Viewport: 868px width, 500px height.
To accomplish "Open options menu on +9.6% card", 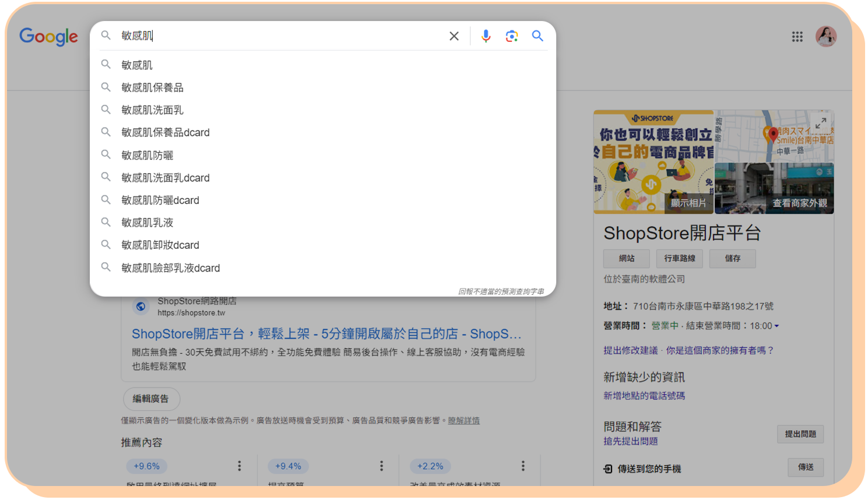I will (239, 466).
